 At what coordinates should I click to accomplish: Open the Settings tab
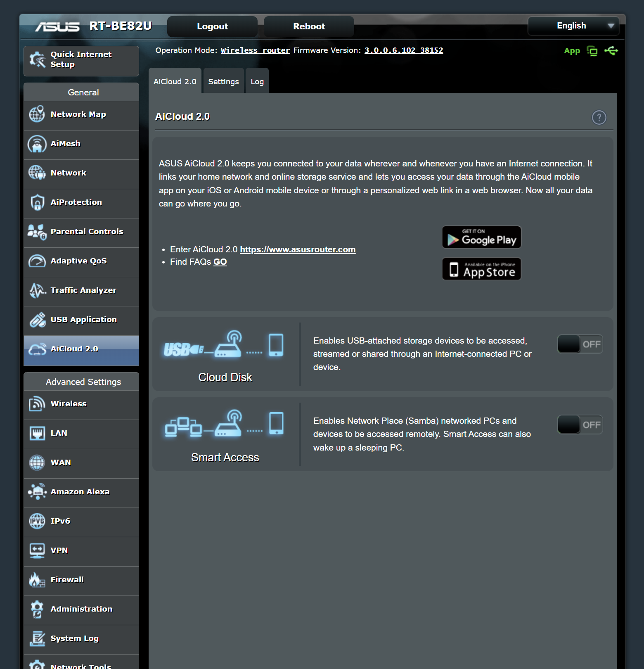point(223,81)
